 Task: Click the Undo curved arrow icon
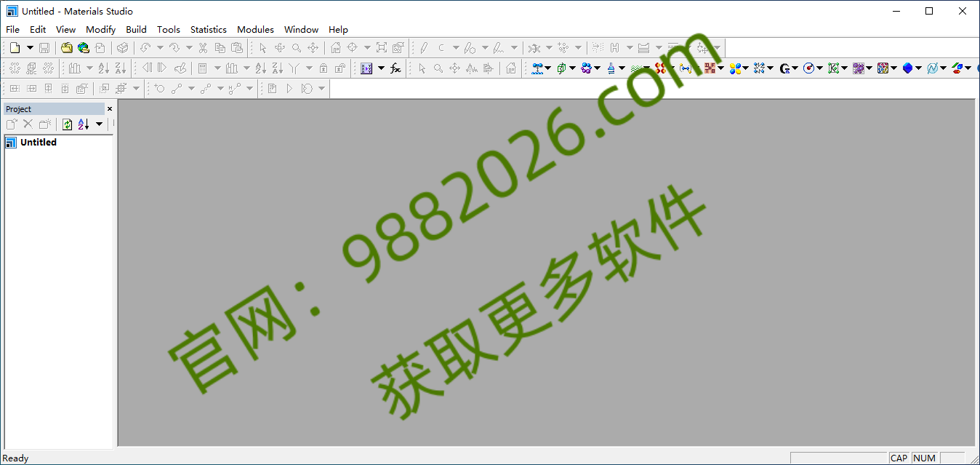(145, 48)
